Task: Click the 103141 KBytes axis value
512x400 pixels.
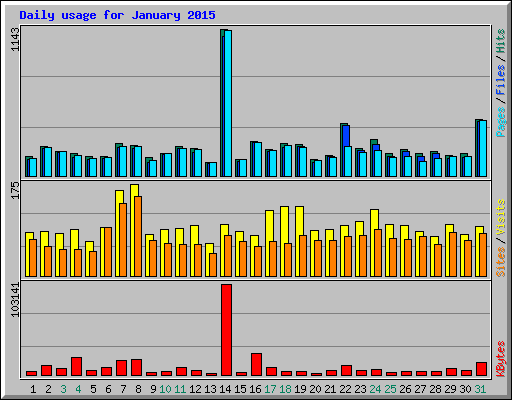Action: (15, 300)
